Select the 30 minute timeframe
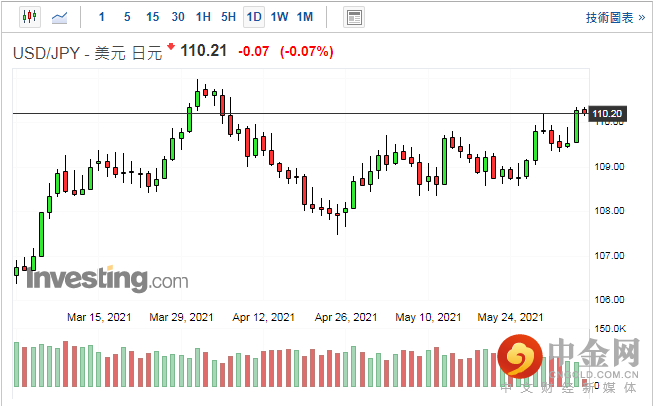The width and height of the screenshot is (654, 406). tap(178, 17)
